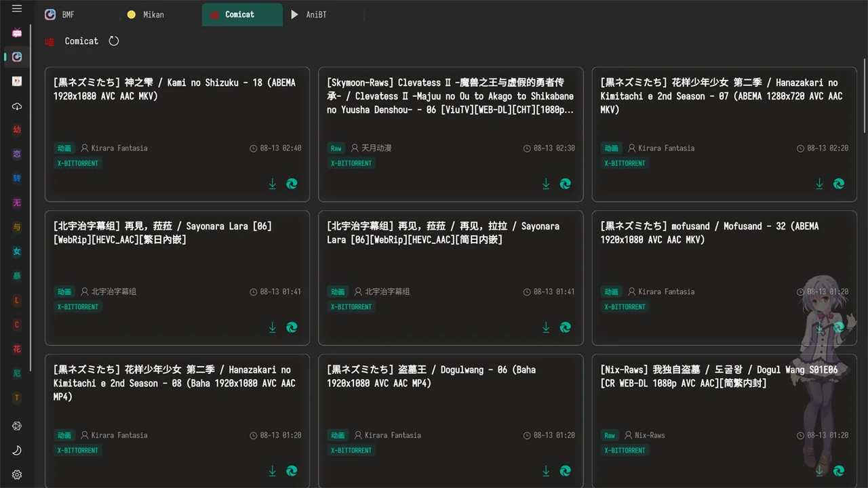Open the cloud download section in the sidebar
Viewport: 868px width, 488px height.
[17, 106]
